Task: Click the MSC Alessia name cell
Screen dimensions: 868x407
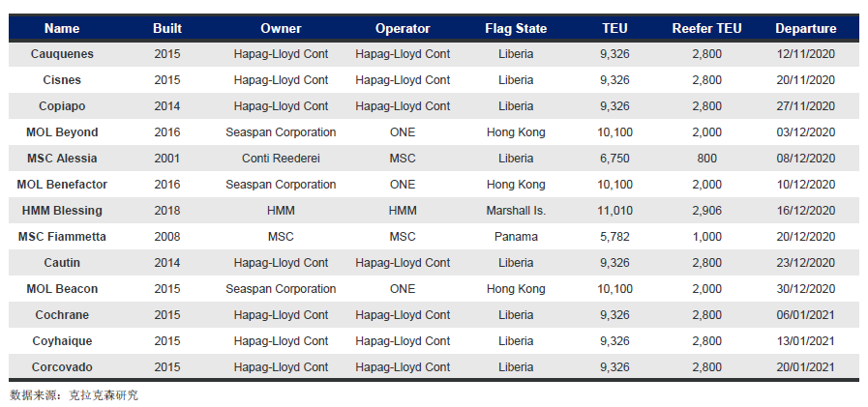Action: (x=62, y=159)
